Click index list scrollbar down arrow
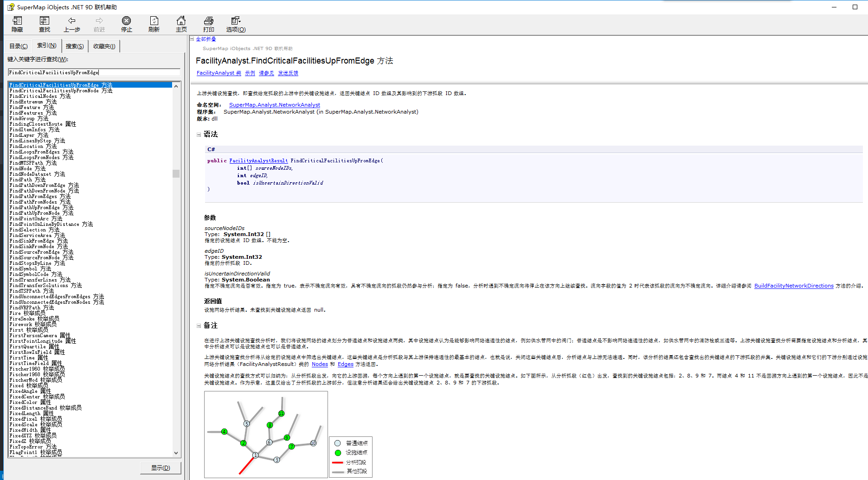The image size is (868, 480). click(x=176, y=453)
